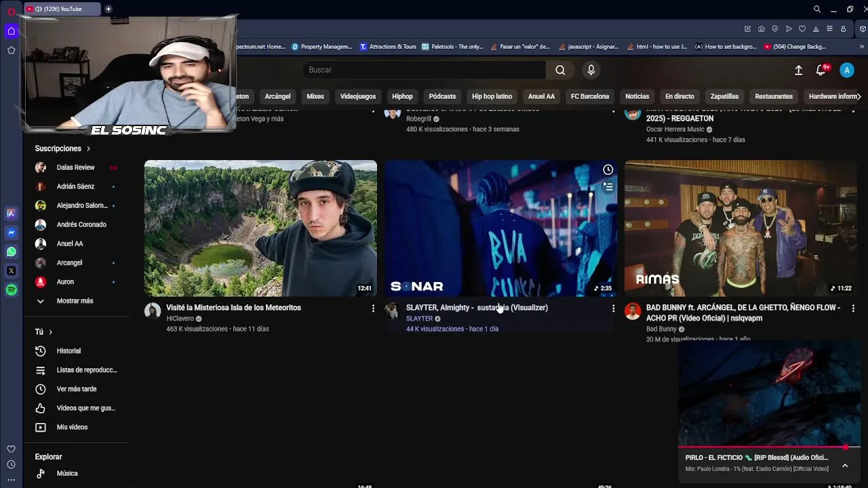This screenshot has width=868, height=488.
Task: Open the HiClavero channel name link
Action: [x=180, y=319]
